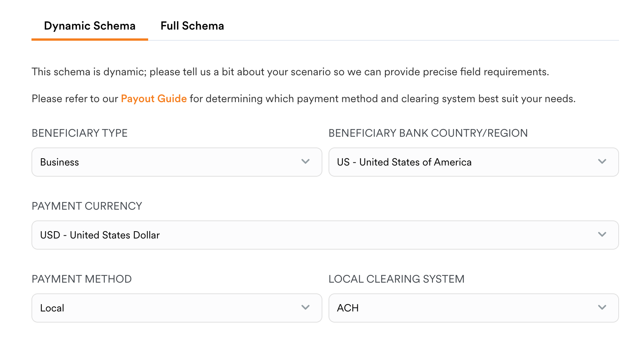
Task: Click the Beneficiary Bank Country chevron icon
Action: (603, 162)
